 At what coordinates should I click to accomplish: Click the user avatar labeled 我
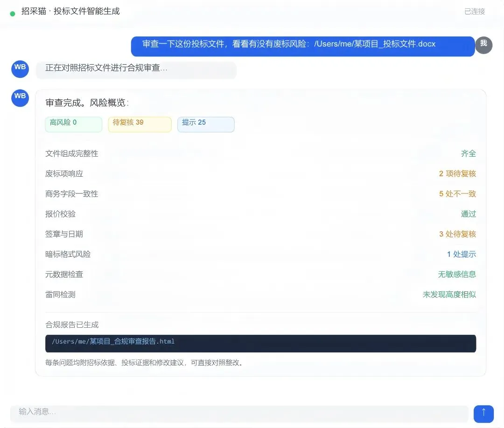click(x=484, y=45)
